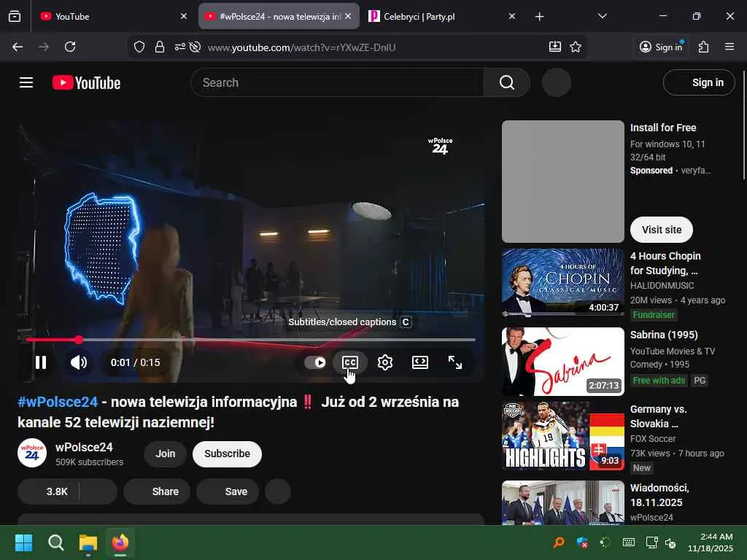This screenshot has width=747, height=560.
Task: Open File Explorer from the taskbar
Action: [88, 542]
